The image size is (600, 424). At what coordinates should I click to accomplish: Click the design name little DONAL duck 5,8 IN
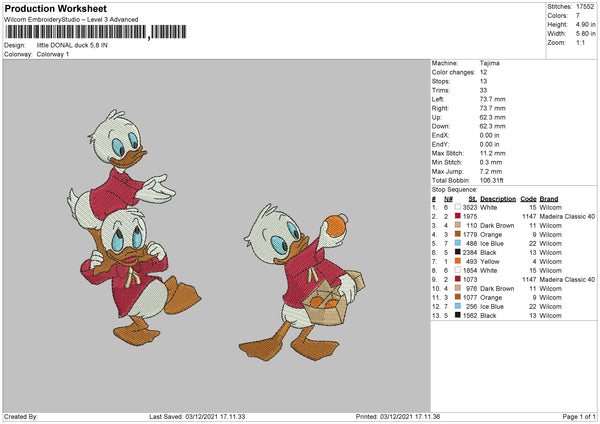click(72, 45)
